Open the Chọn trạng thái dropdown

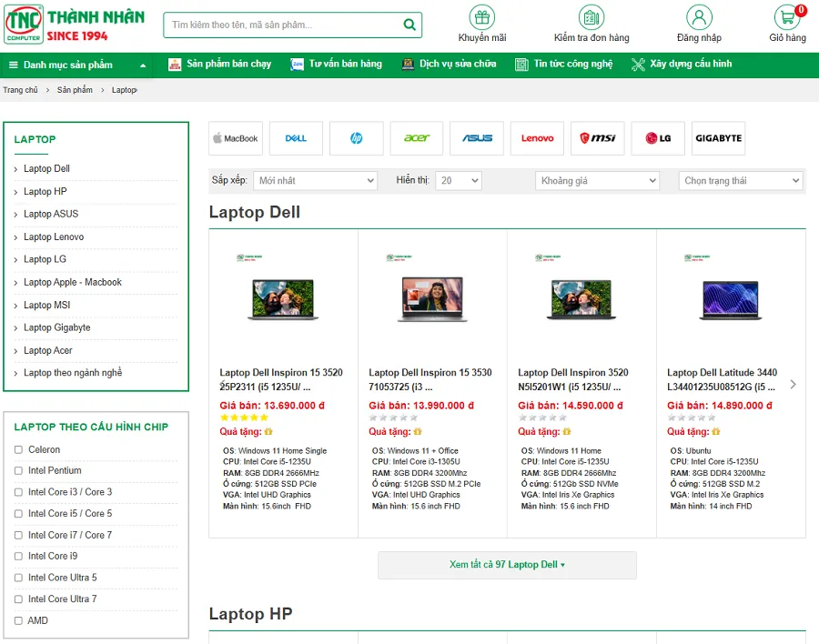pos(741,181)
